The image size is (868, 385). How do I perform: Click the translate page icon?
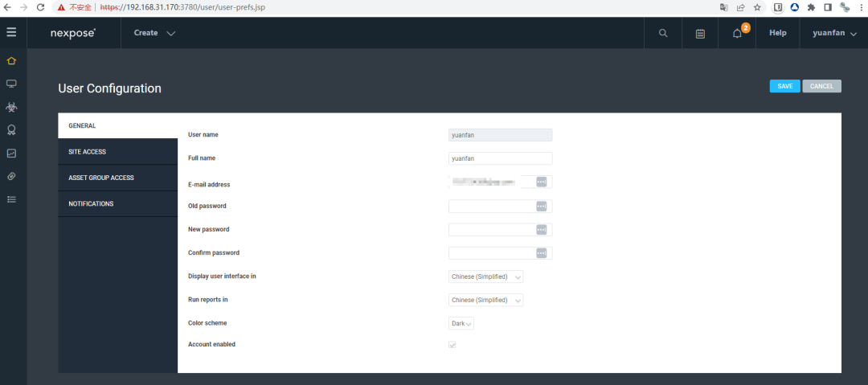(723, 8)
